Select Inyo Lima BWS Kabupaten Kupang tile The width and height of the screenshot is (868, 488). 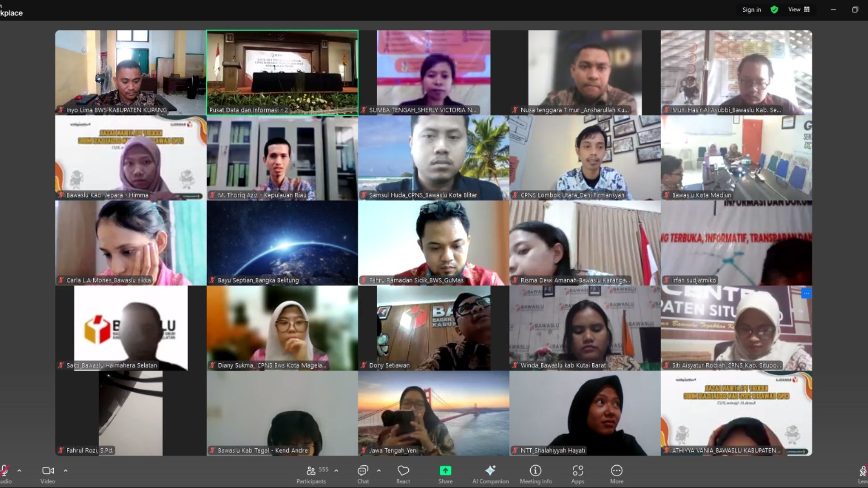[130, 72]
